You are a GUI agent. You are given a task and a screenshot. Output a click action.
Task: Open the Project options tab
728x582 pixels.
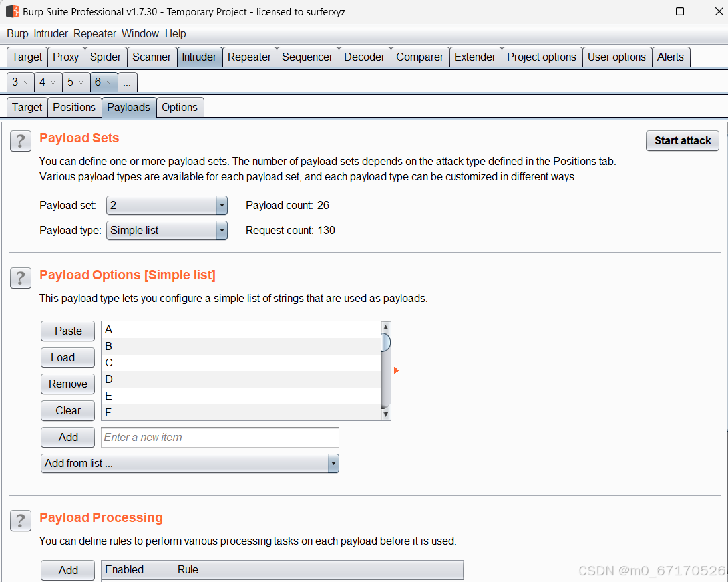click(x=542, y=57)
